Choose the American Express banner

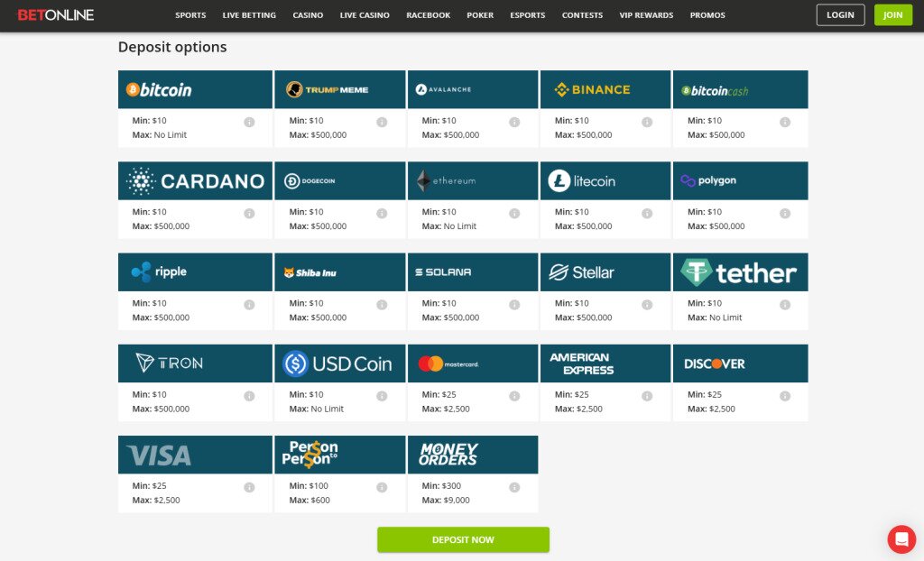click(x=605, y=363)
